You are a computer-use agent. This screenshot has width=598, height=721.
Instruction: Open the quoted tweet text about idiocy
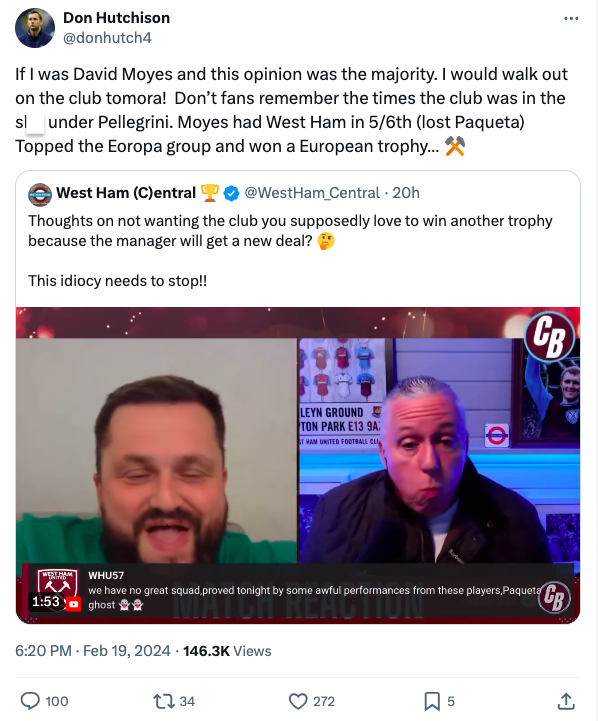tap(118, 280)
